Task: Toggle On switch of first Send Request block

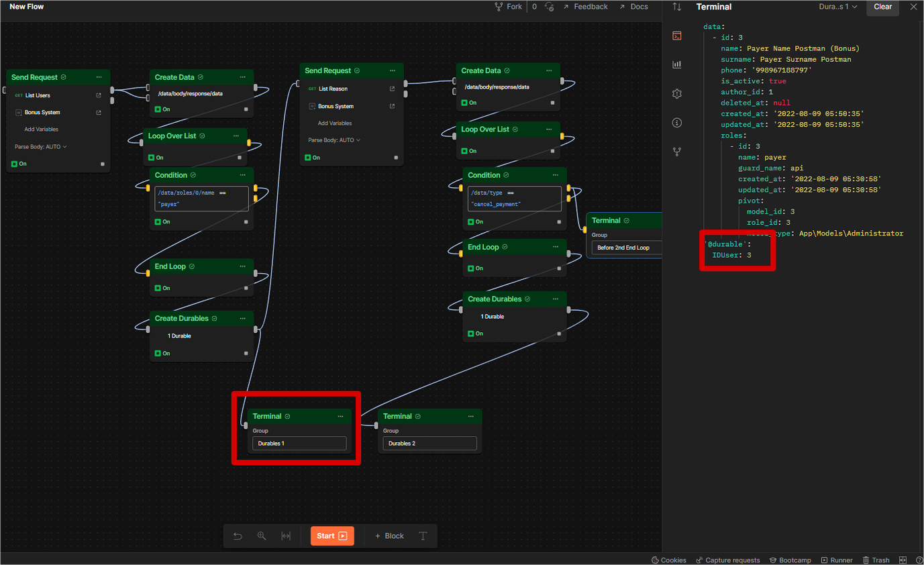Action: (19, 164)
